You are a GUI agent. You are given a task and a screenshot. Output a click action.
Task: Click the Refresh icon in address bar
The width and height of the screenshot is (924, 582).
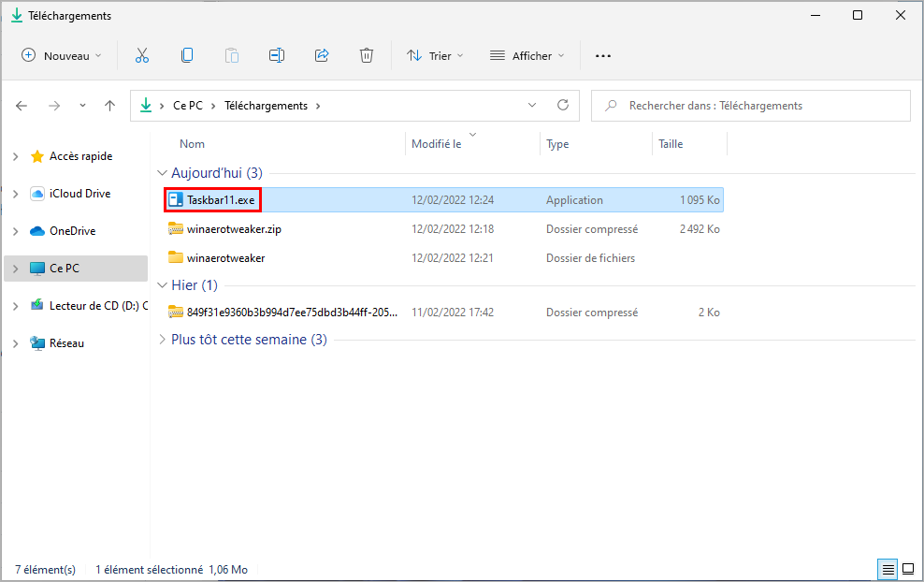tap(563, 105)
